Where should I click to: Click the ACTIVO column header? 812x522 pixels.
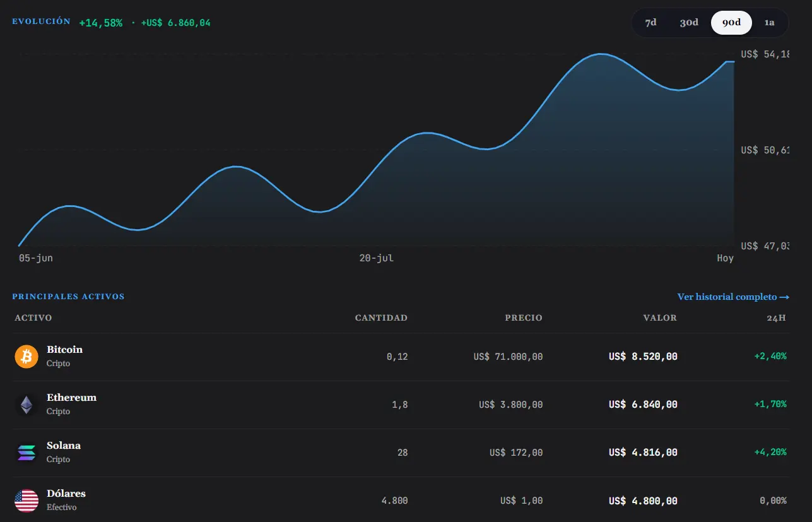point(33,318)
